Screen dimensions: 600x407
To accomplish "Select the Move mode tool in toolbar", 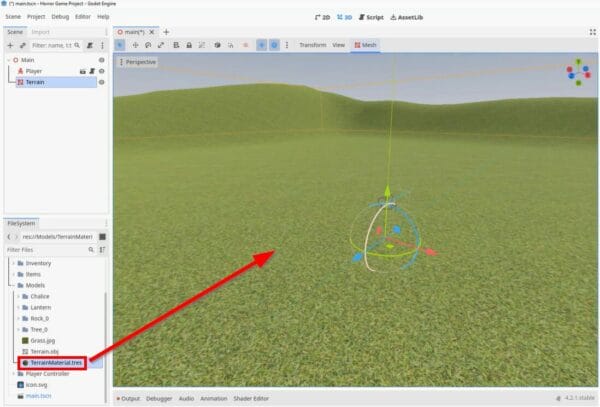I will coord(134,45).
